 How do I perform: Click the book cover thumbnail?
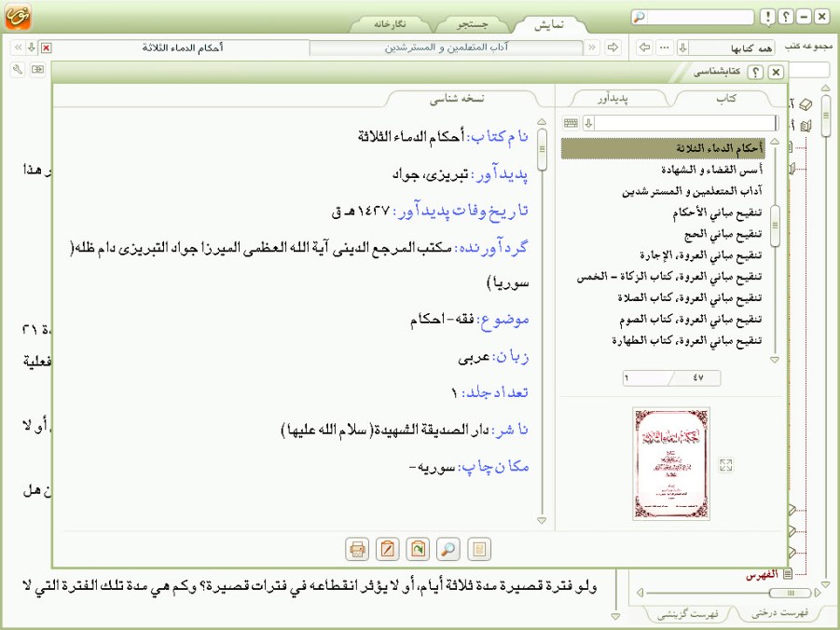671,464
